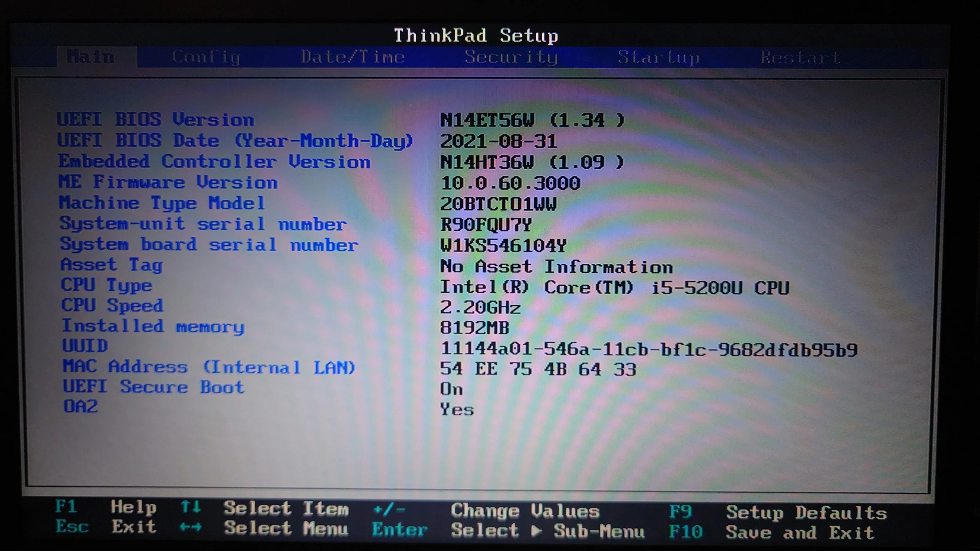This screenshot has height=551, width=980.
Task: Click the F1 Help key hint
Action: 66,507
